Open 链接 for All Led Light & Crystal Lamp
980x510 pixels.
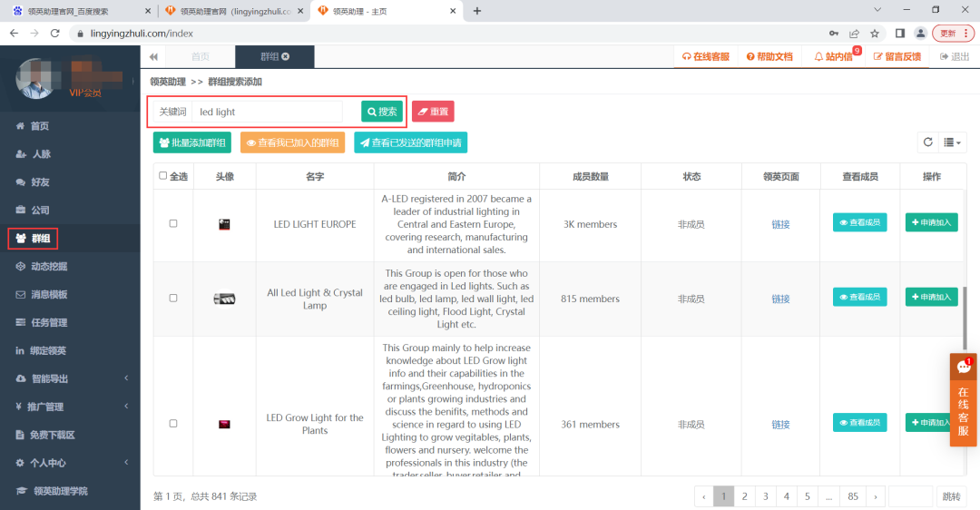pyautogui.click(x=780, y=299)
